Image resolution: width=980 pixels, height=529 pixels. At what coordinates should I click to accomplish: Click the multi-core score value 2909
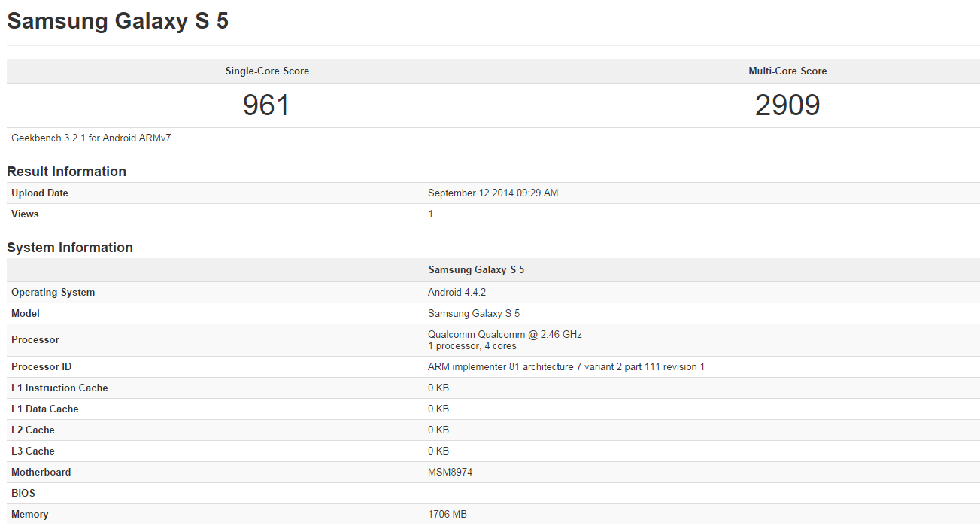787,105
